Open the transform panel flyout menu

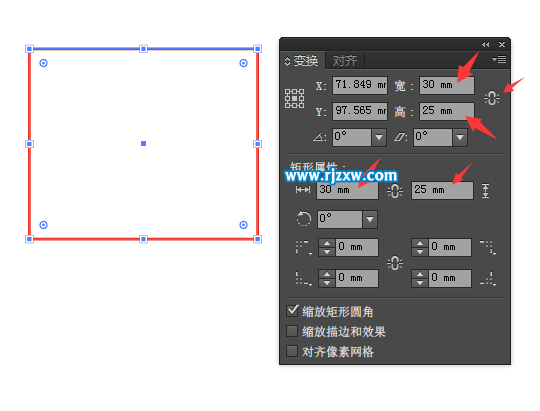click(x=499, y=60)
